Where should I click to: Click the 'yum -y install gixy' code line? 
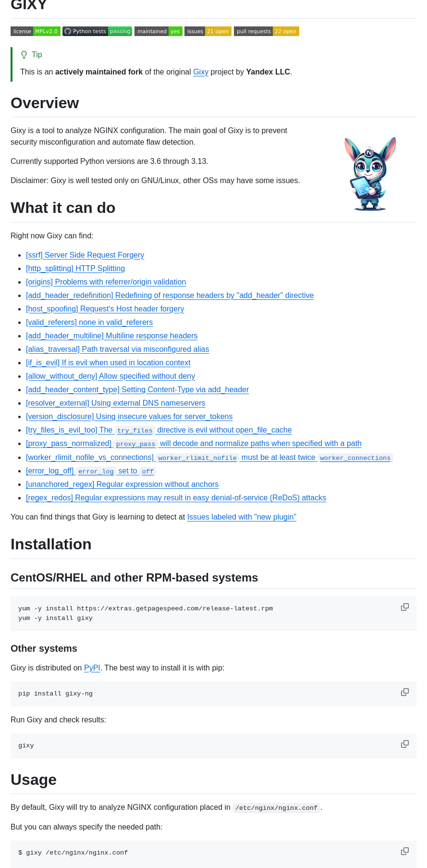coord(55,618)
